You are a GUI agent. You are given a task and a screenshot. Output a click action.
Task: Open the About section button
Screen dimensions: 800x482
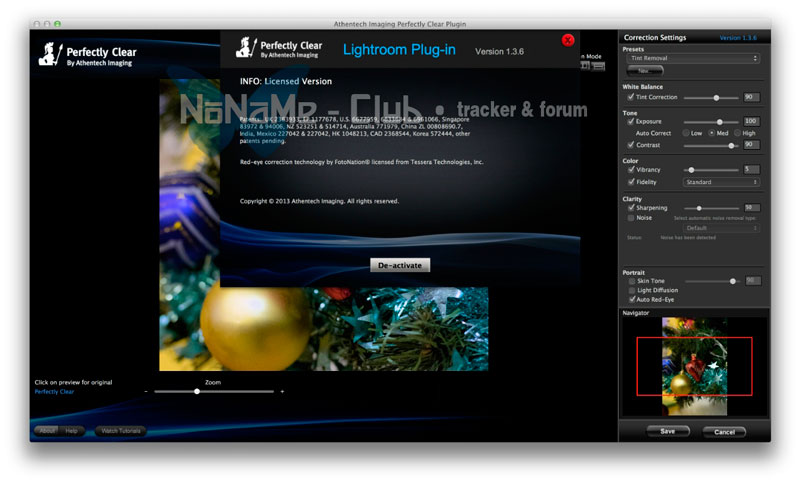tap(47, 431)
